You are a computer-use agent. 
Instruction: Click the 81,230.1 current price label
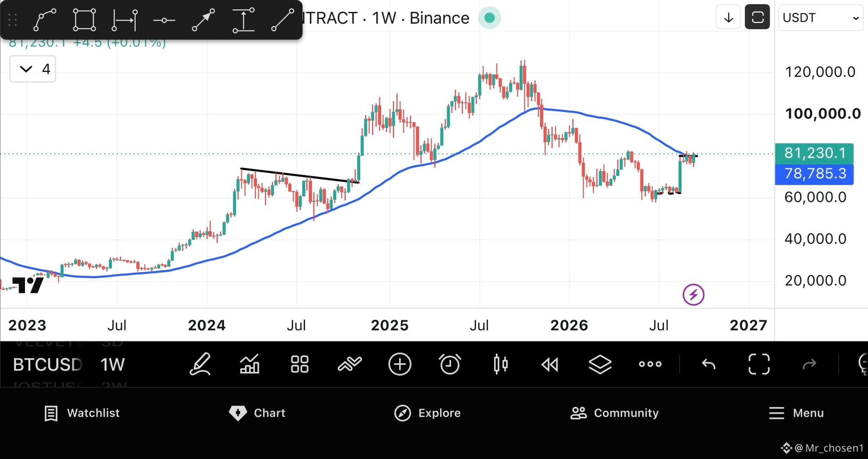pyautogui.click(x=814, y=153)
